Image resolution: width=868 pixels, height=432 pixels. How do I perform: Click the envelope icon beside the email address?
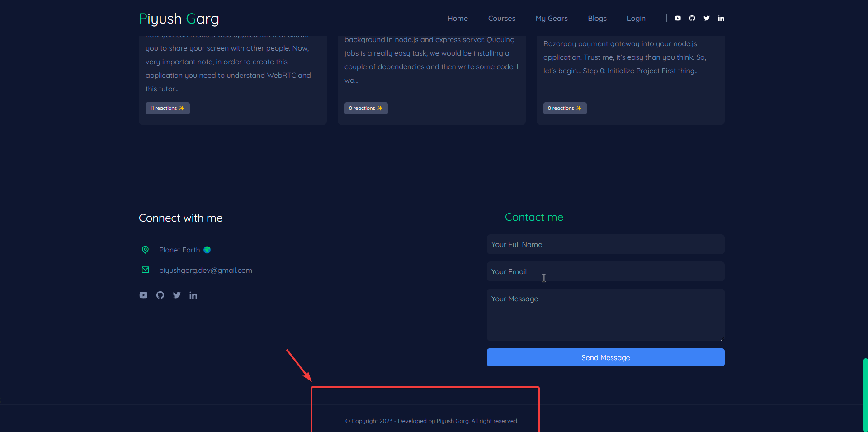coord(145,270)
